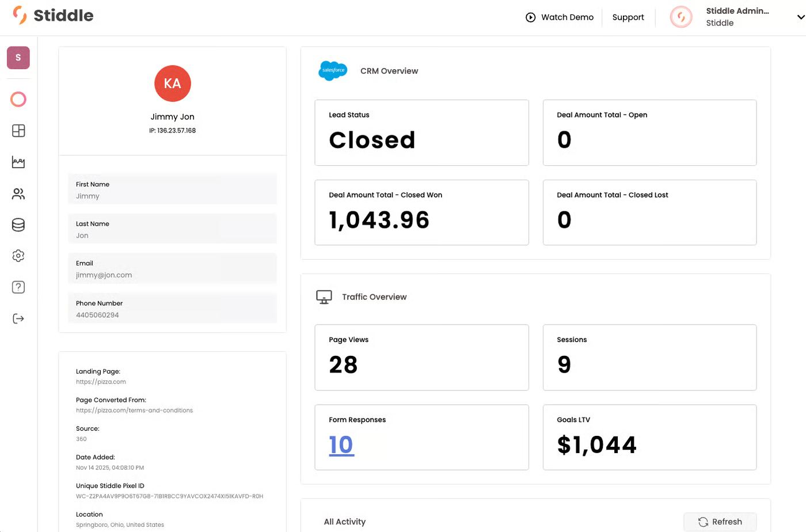Click the First Name field
The image size is (806, 532).
[x=172, y=189]
